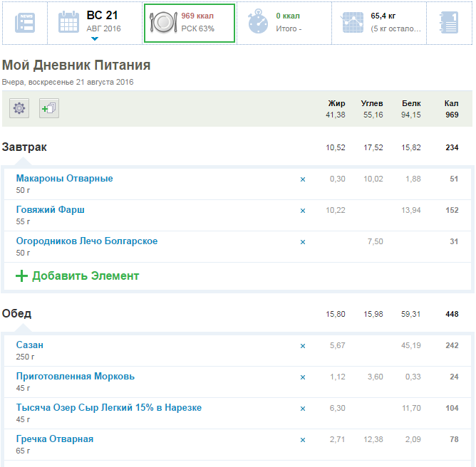Image resolution: width=476 pixels, height=467 pixels.
Task: Delete Гречка Отварная from the list
Action: pos(302,440)
